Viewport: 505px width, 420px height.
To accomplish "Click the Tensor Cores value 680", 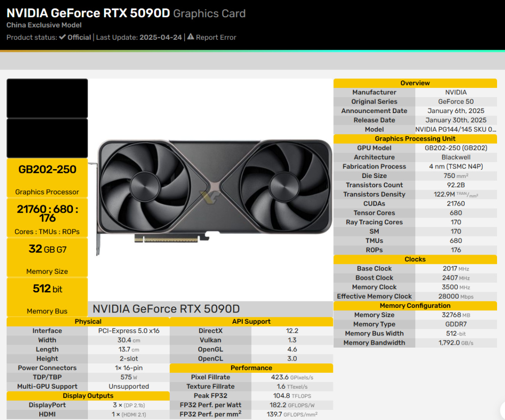I will (456, 213).
